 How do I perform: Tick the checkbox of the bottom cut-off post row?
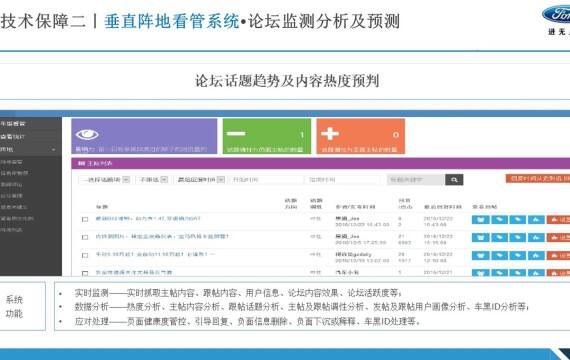pyautogui.click(x=85, y=273)
